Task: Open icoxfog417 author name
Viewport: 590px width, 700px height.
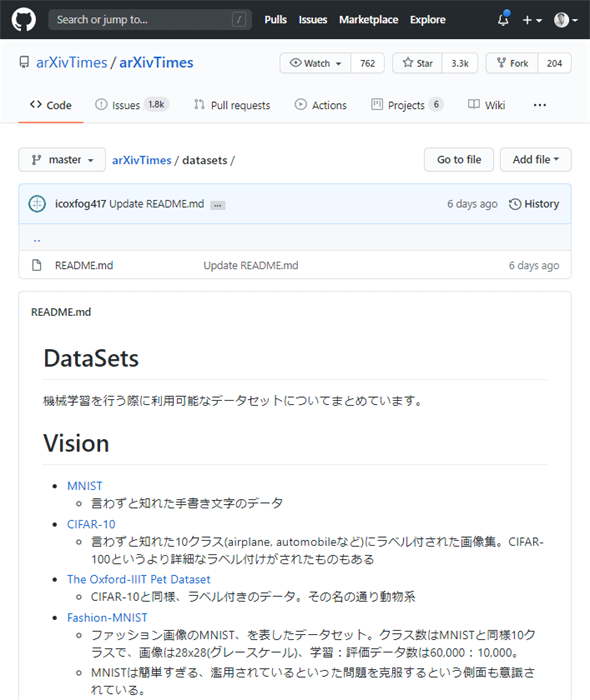Action: click(x=80, y=204)
